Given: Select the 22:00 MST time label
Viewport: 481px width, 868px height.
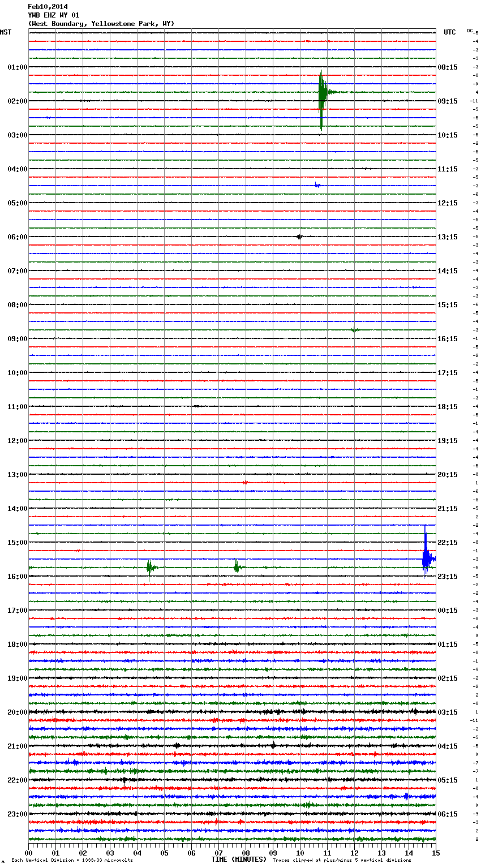Looking at the screenshot, I should (x=18, y=780).
